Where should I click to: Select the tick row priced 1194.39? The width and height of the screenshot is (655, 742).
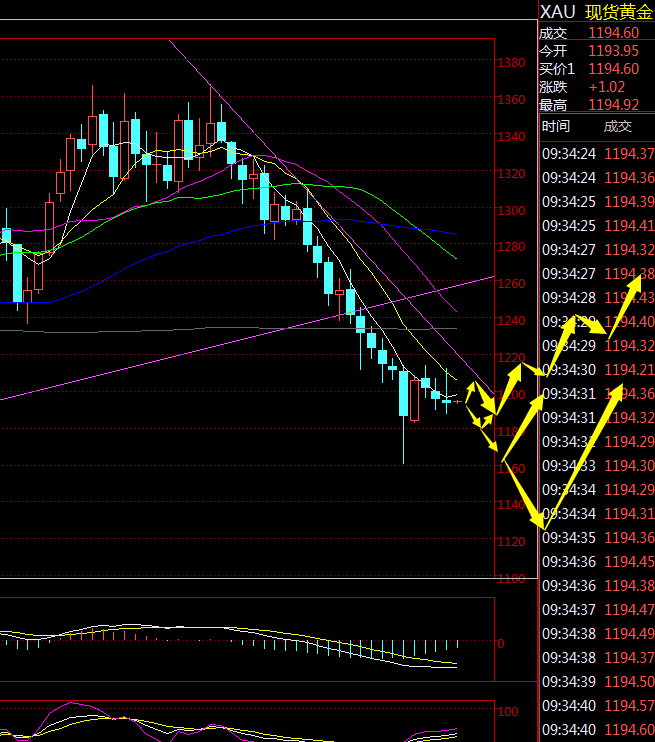pyautogui.click(x=597, y=202)
